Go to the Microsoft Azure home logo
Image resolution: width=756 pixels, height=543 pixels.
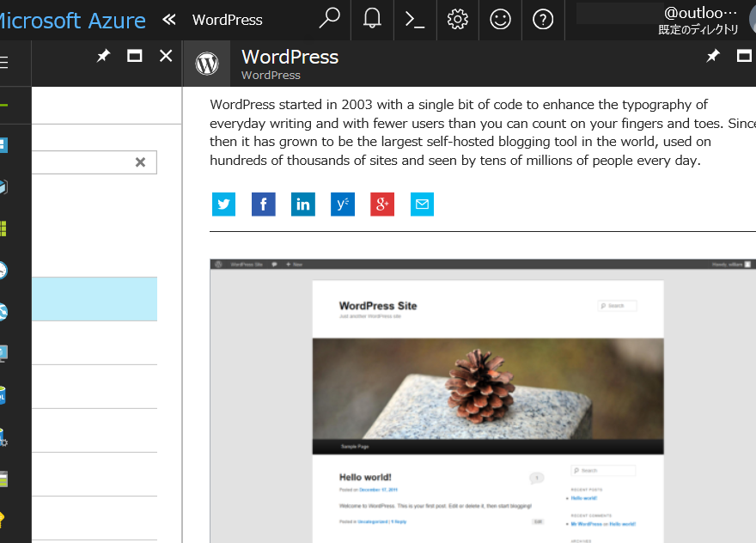tap(73, 21)
